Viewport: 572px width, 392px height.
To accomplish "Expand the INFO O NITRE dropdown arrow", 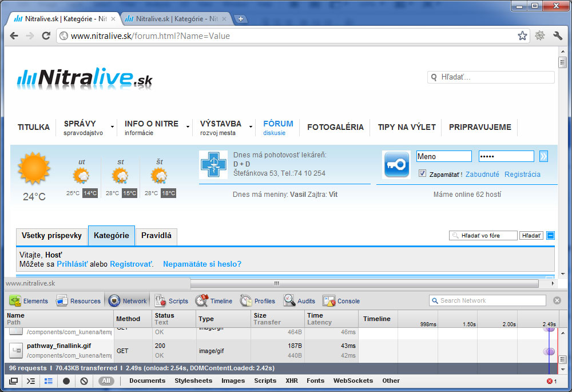I will [x=188, y=127].
